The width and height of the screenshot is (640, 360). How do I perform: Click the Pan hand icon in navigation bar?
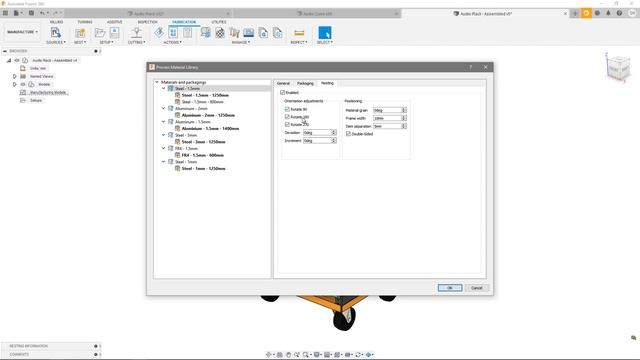pos(288,354)
